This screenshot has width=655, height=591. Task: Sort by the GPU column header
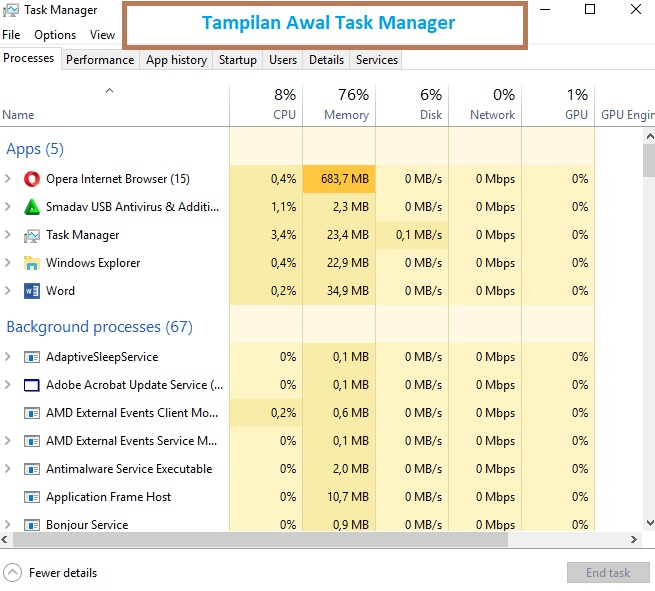[559, 106]
